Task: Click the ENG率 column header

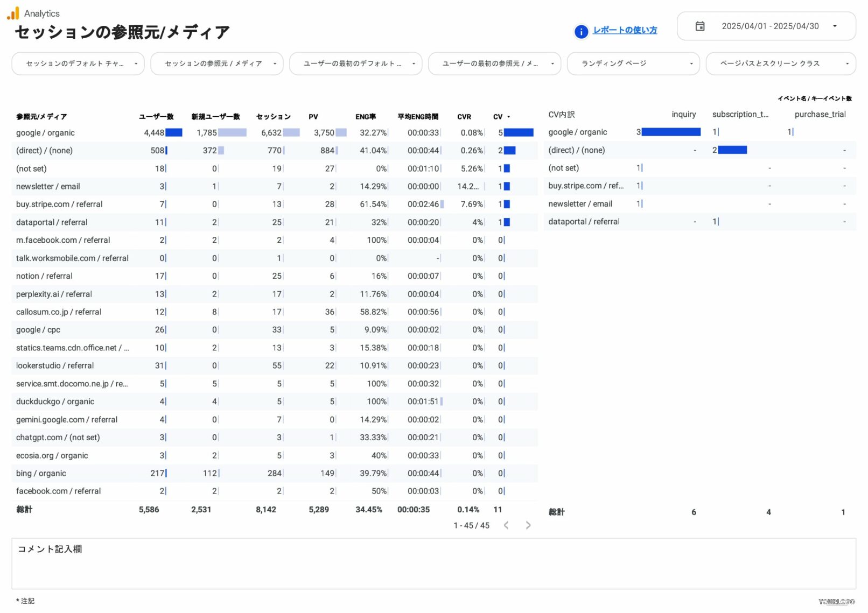Action: click(x=366, y=117)
